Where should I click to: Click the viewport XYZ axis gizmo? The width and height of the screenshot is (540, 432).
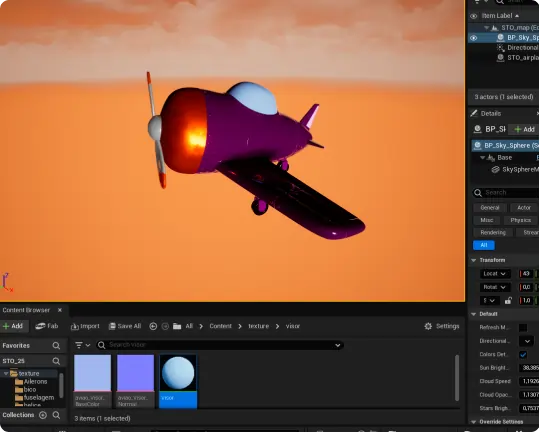pyautogui.click(x=7, y=282)
